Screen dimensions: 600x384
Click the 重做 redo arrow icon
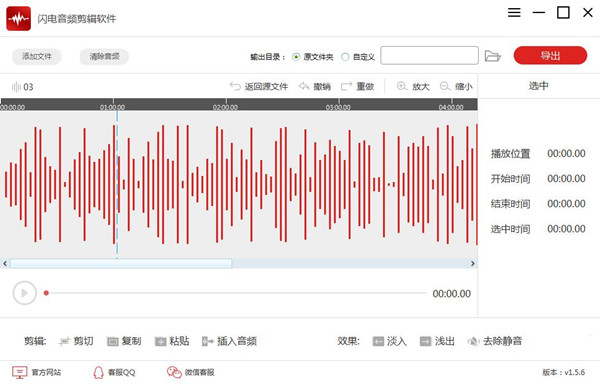tap(346, 86)
